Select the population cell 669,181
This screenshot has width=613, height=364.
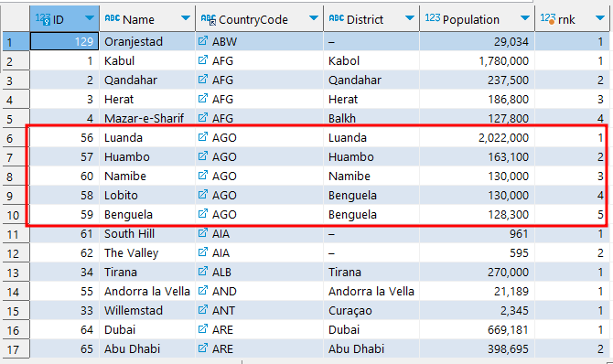[x=478, y=329]
